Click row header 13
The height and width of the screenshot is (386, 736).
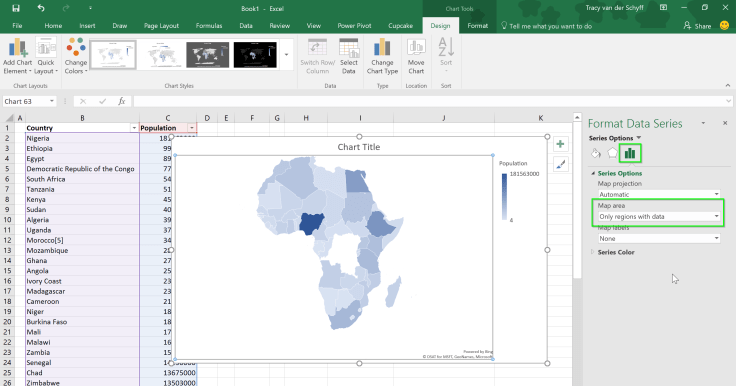[7, 250]
